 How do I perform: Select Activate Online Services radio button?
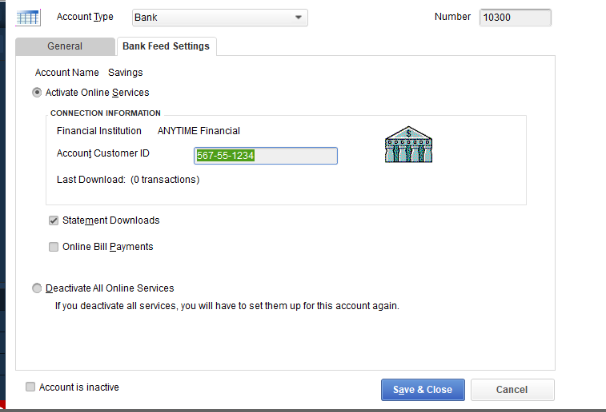[38, 92]
